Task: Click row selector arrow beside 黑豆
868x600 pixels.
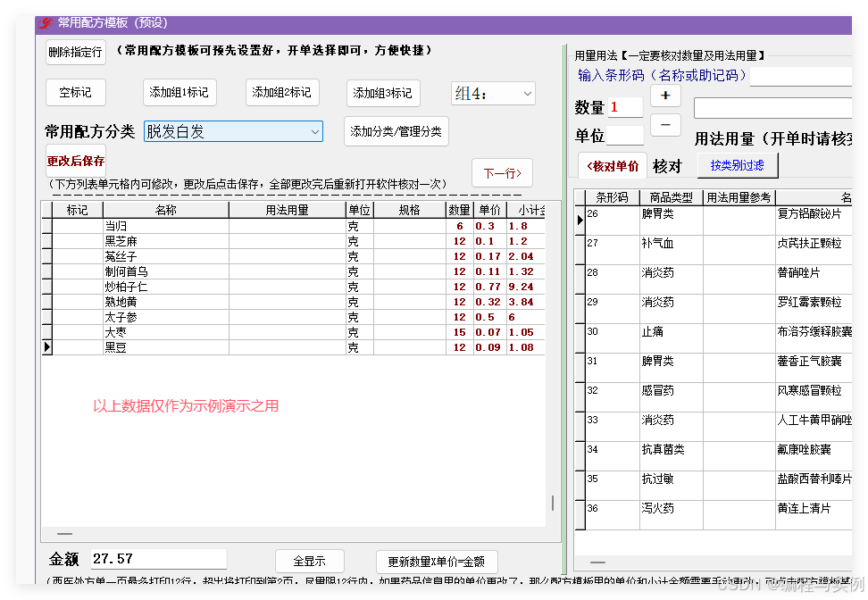Action: click(47, 347)
